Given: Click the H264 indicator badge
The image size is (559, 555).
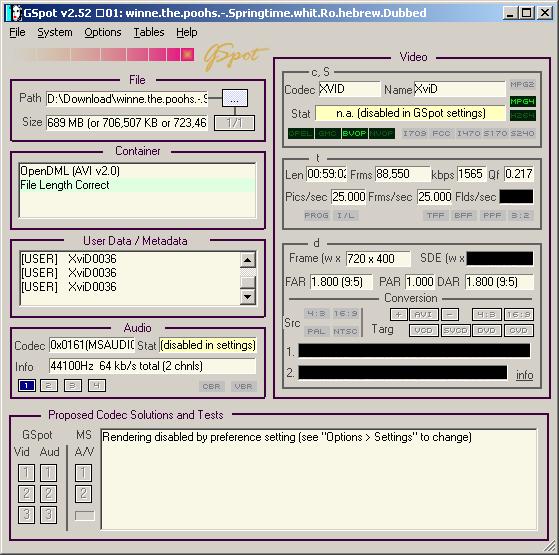Looking at the screenshot, I should [522, 115].
